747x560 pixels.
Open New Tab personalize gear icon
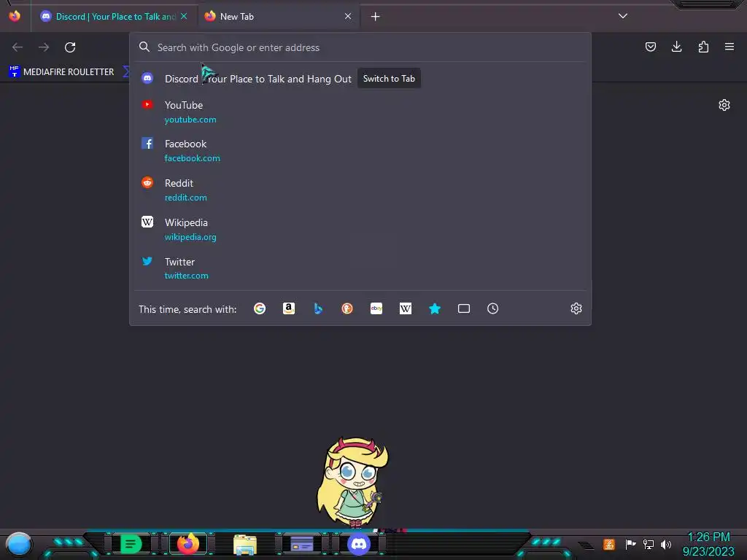click(724, 105)
